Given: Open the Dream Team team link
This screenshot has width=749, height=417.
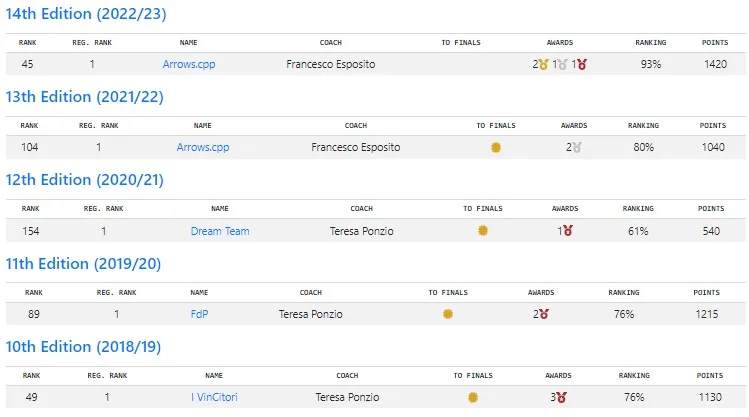Looking at the screenshot, I should click(220, 231).
